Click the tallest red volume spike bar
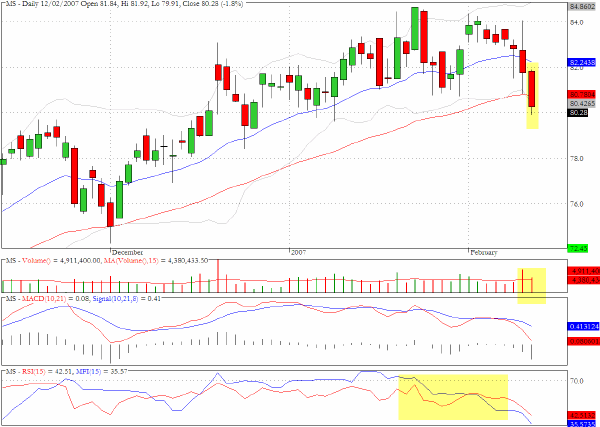This screenshot has height=427, width=600. coord(218,276)
